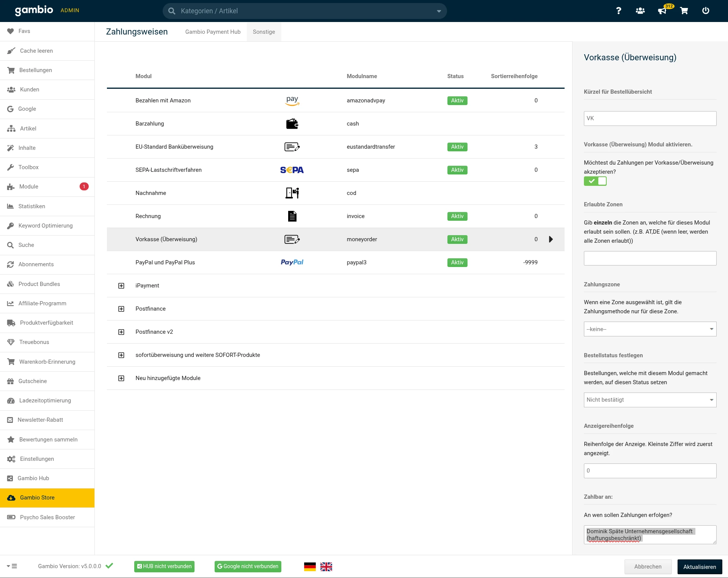Click the Abbrechen button
This screenshot has width=728, height=578.
(x=648, y=567)
